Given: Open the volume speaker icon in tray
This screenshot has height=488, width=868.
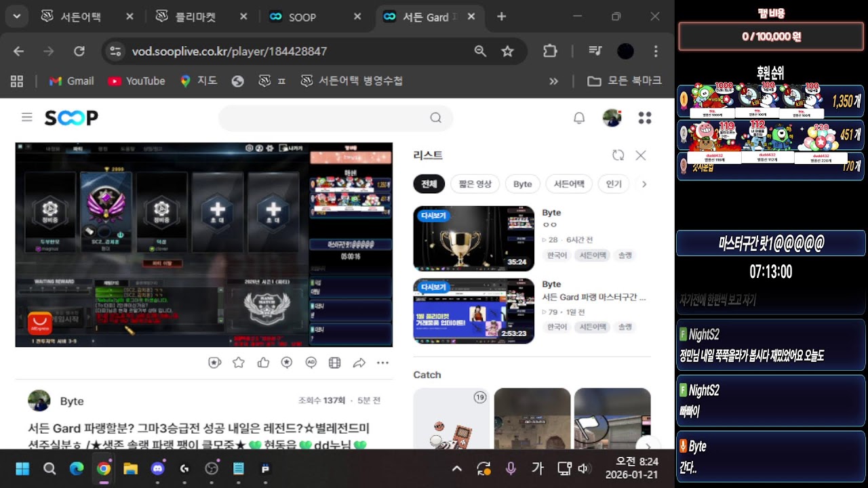Looking at the screenshot, I should click(x=584, y=468).
